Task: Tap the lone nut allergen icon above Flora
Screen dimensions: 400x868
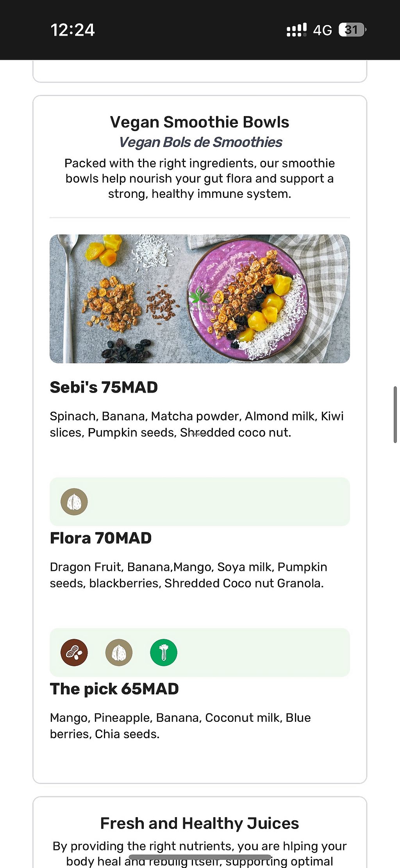Action: coord(74,502)
